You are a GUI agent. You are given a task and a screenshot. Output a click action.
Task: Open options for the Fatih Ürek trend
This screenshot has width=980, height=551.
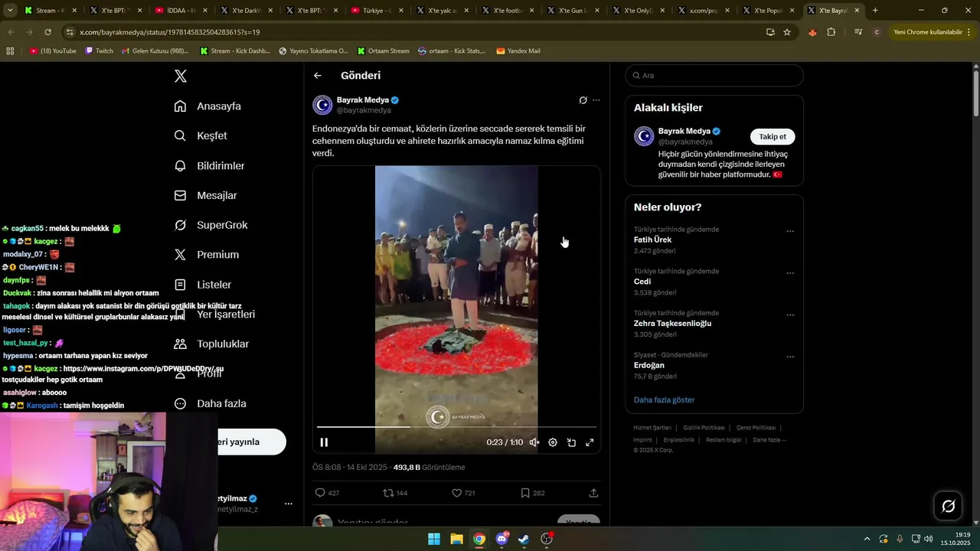pyautogui.click(x=790, y=231)
